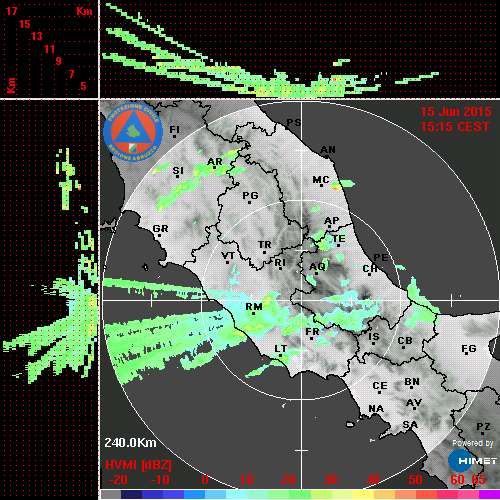Click the GR city label
This screenshot has width=500, height=500.
(160, 229)
